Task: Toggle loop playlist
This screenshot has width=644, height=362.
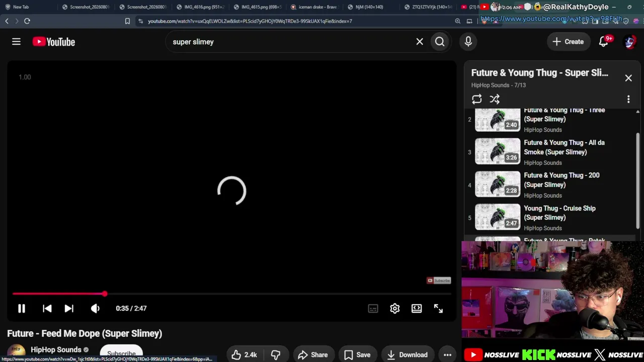Action: [476, 99]
